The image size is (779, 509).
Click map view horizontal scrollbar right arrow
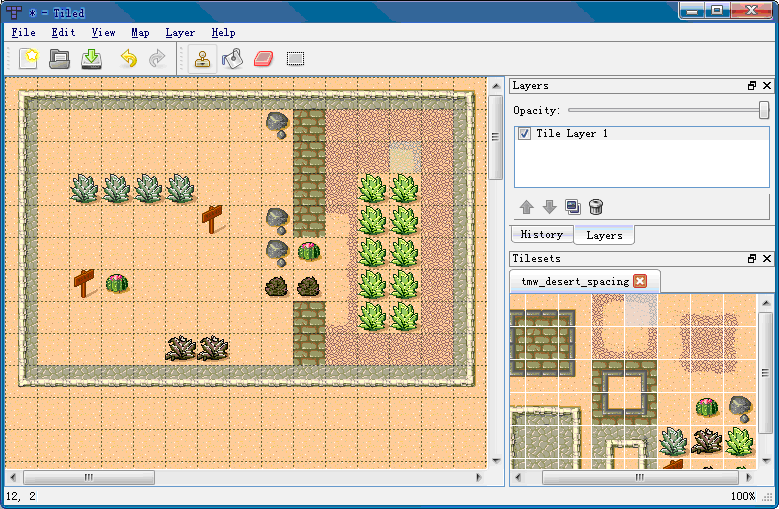(x=479, y=478)
